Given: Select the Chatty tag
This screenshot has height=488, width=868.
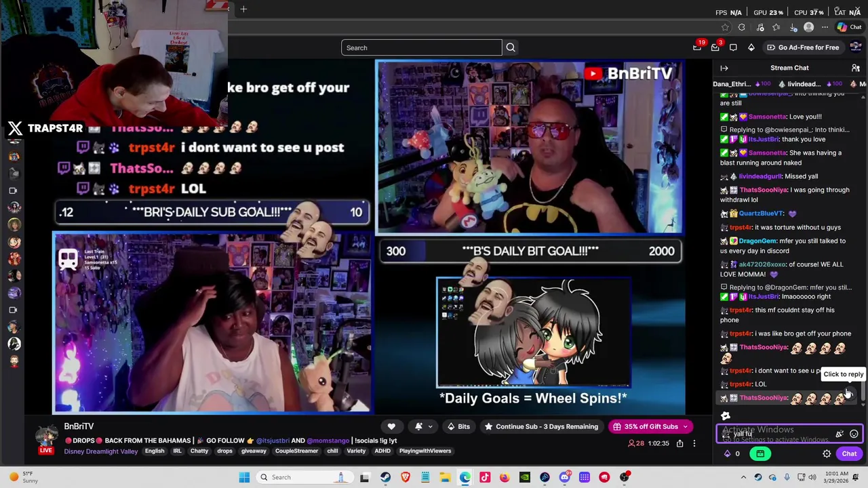Looking at the screenshot, I should coord(199,451).
